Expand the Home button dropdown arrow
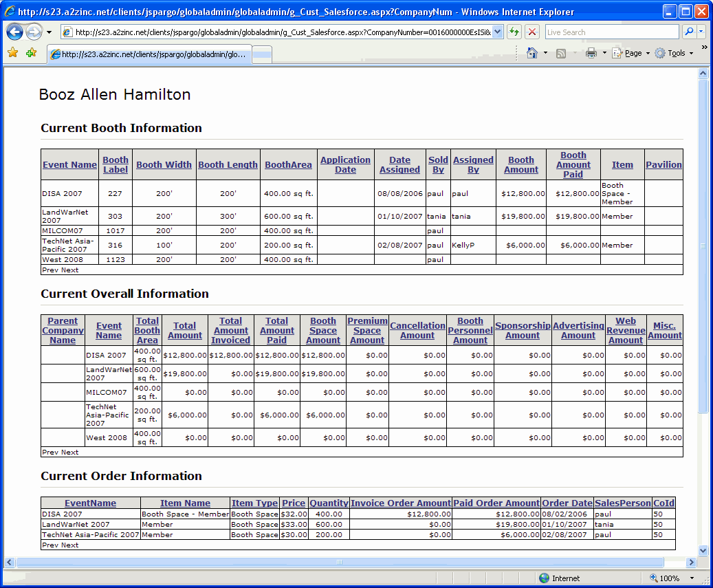The width and height of the screenshot is (713, 588). coord(546,53)
